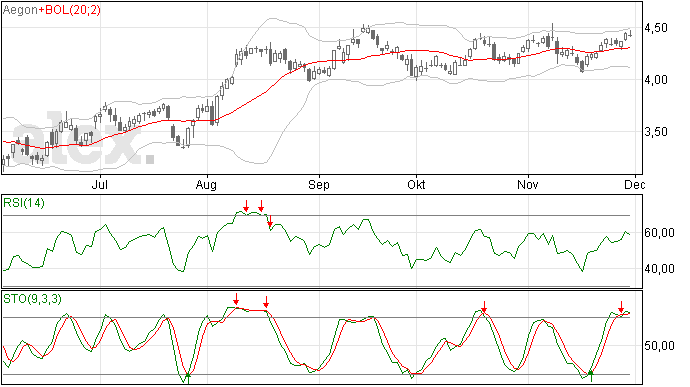Select the Sep month label
The height and width of the screenshot is (387, 690).
click(x=319, y=185)
